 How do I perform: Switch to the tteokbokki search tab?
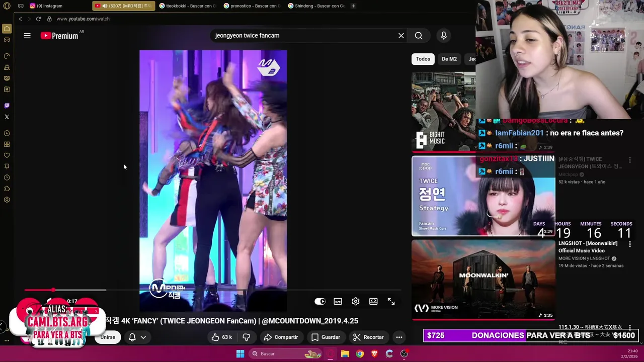point(188,6)
